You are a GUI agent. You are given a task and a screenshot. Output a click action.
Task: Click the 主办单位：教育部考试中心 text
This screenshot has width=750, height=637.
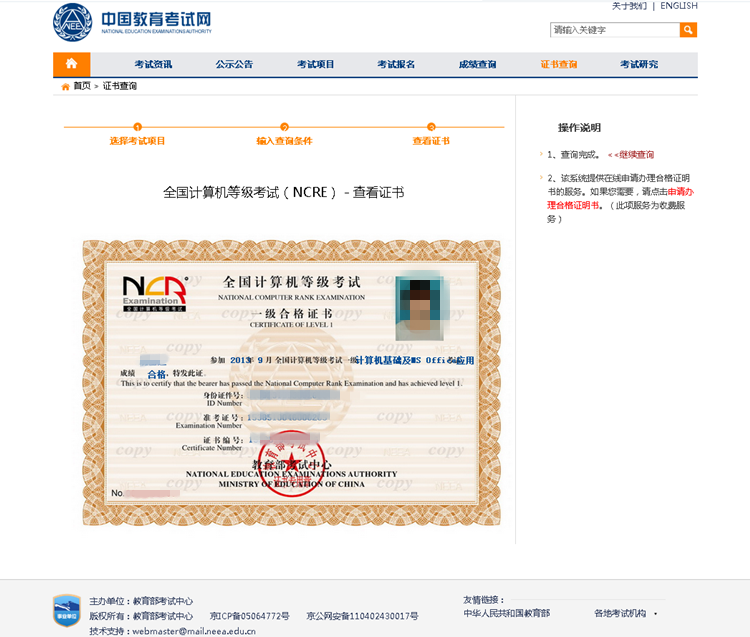tap(141, 601)
